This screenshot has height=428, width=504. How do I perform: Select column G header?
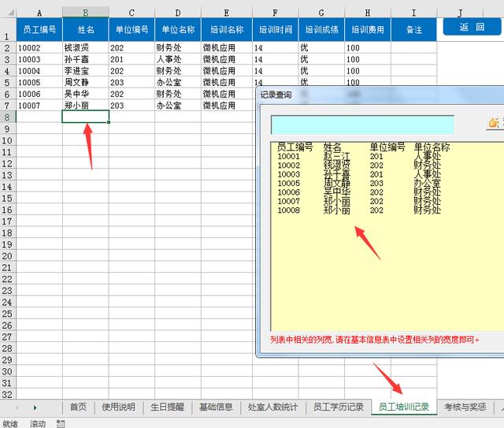(x=321, y=13)
